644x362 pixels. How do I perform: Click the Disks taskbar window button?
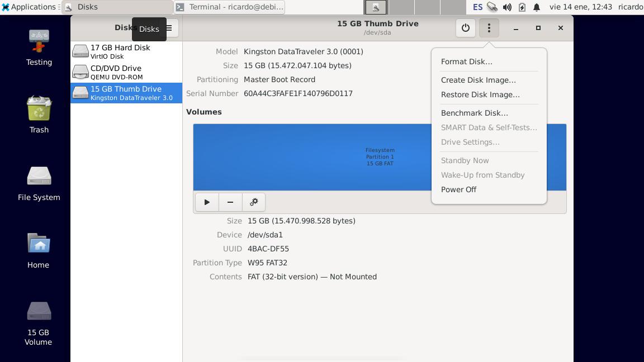pyautogui.click(x=117, y=7)
